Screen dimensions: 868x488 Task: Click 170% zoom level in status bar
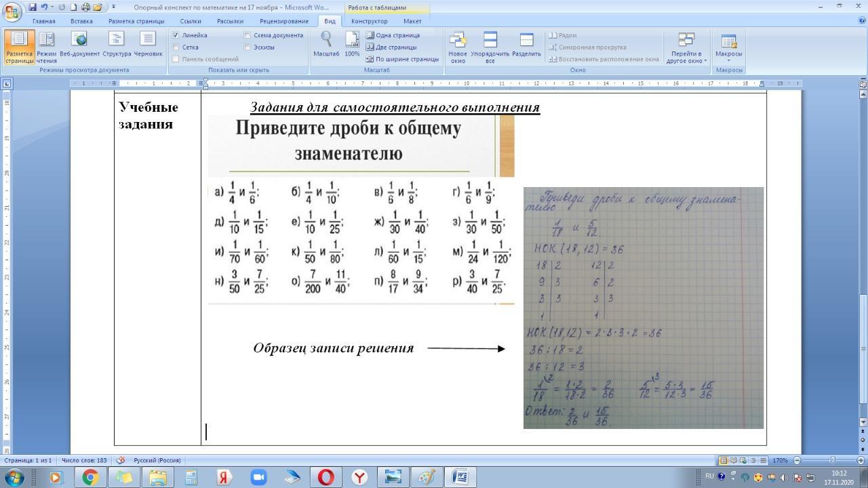point(780,460)
